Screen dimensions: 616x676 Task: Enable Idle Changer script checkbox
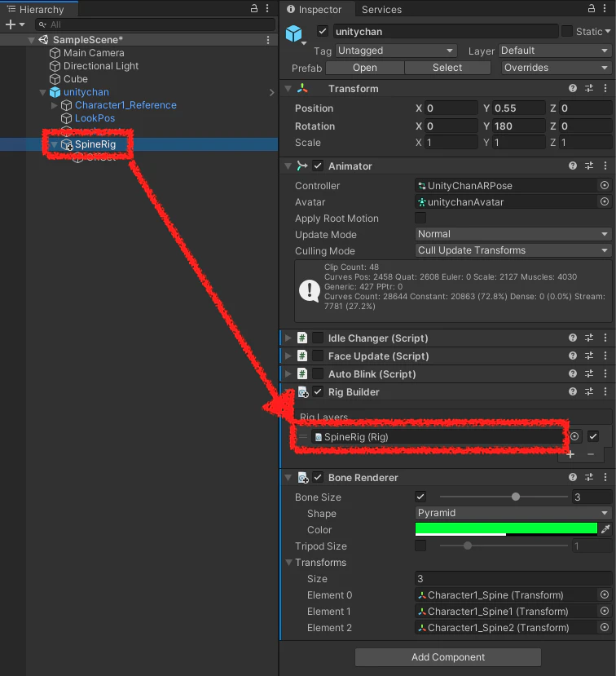pyautogui.click(x=318, y=338)
